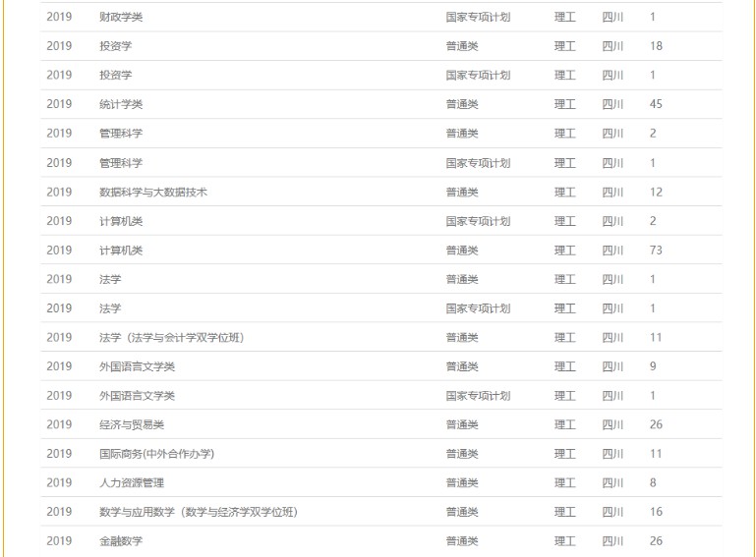756x557 pixels.
Task: Click the enrollment number 45
Action: click(x=656, y=105)
